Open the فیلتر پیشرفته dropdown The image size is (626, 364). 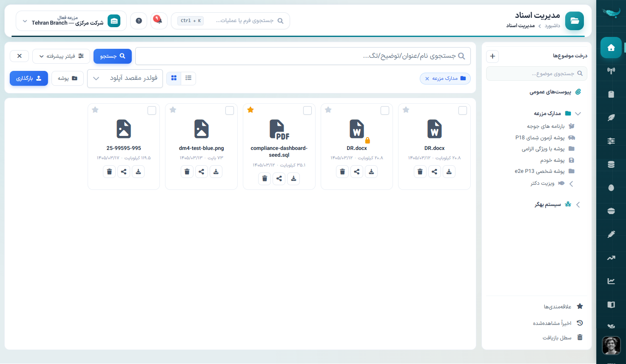pos(61,56)
